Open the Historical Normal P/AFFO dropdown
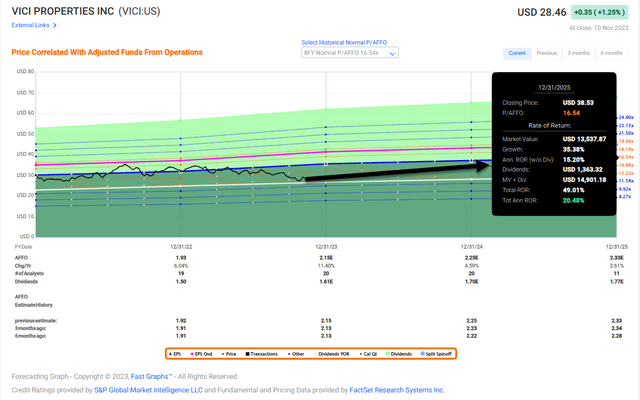 (x=345, y=53)
